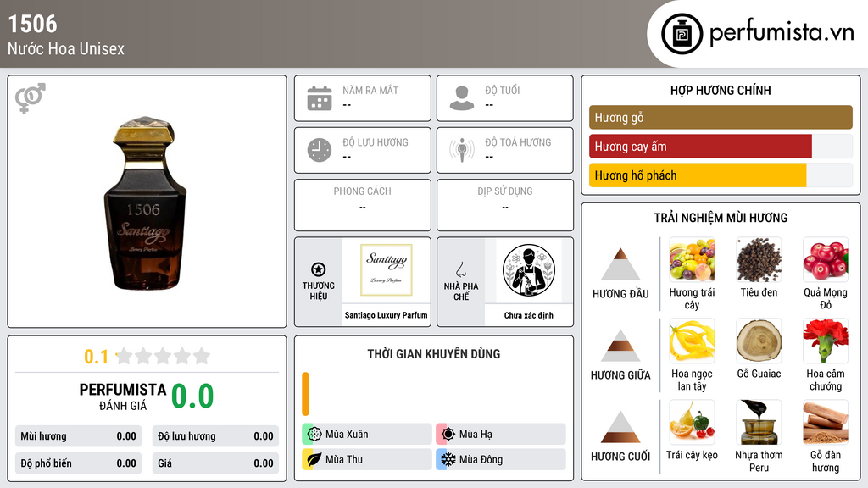The image size is (868, 488).
Task: Click the Nhựa thơm Peru note image
Action: [759, 422]
